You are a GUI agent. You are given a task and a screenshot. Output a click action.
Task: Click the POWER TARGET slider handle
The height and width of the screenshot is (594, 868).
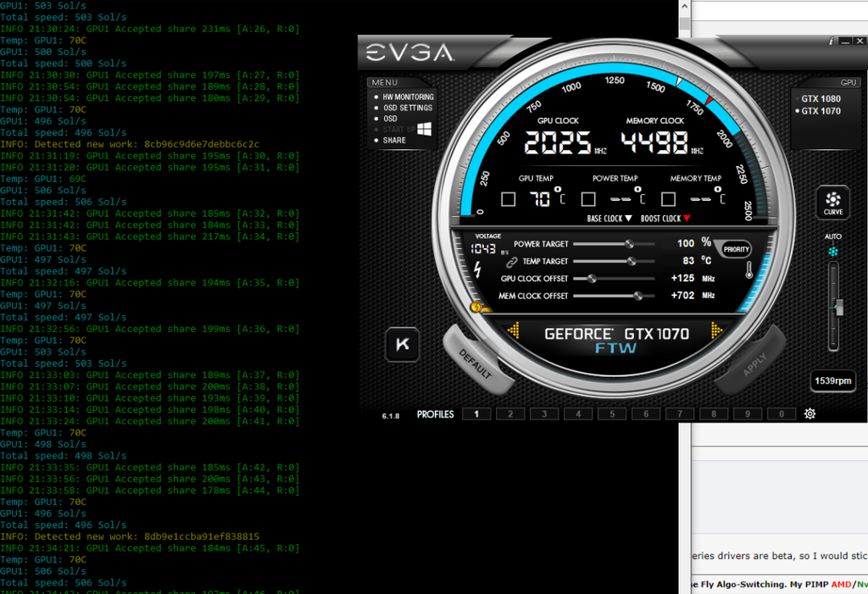(629, 243)
